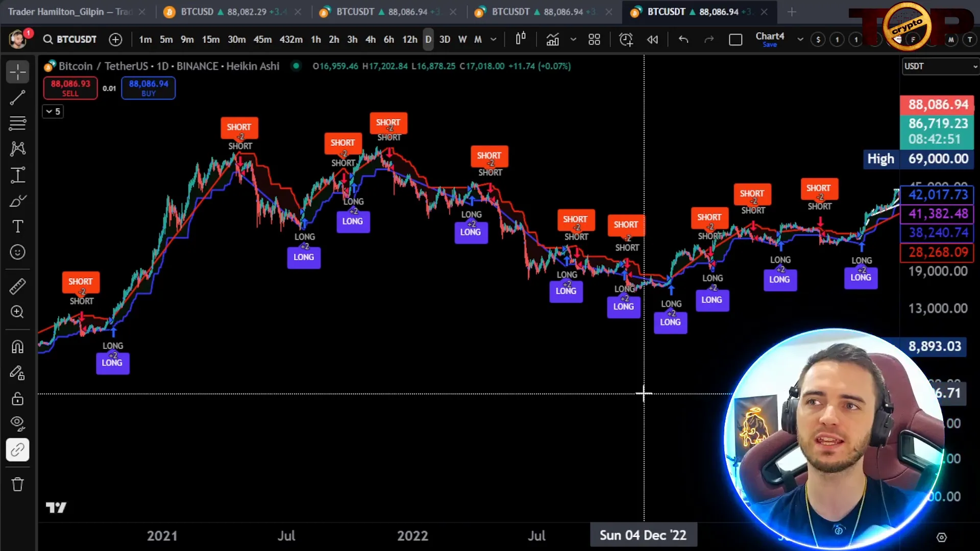Open the candle chart style menu
The image size is (980, 551).
click(x=521, y=39)
